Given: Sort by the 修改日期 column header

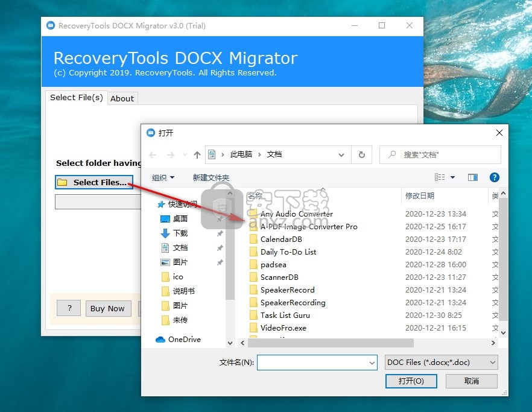Looking at the screenshot, I should tap(420, 196).
